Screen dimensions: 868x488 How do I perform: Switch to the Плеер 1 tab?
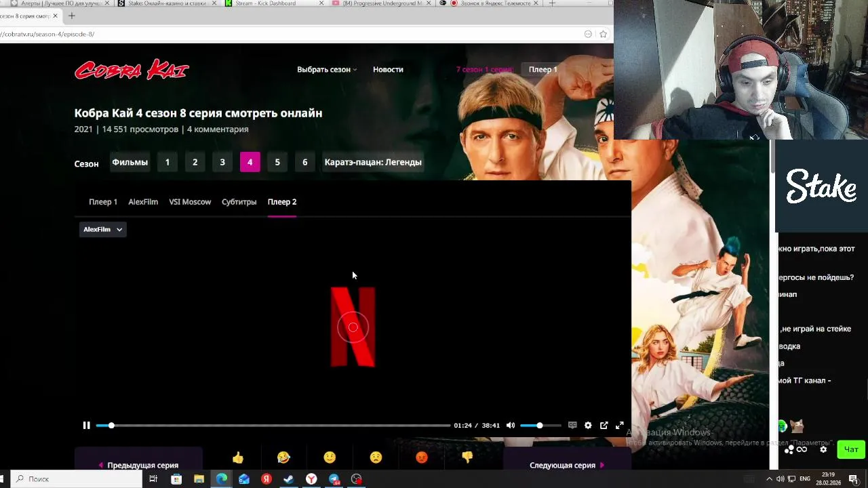103,202
